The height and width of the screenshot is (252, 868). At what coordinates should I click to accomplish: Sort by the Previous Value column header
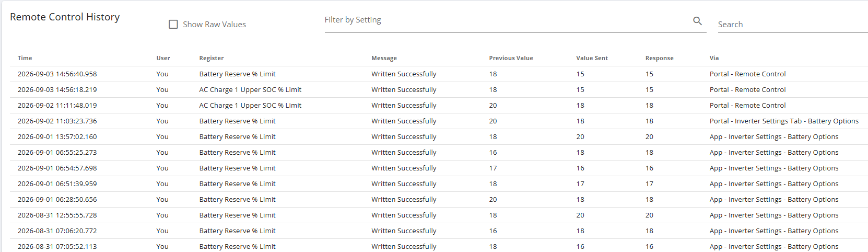[511, 58]
